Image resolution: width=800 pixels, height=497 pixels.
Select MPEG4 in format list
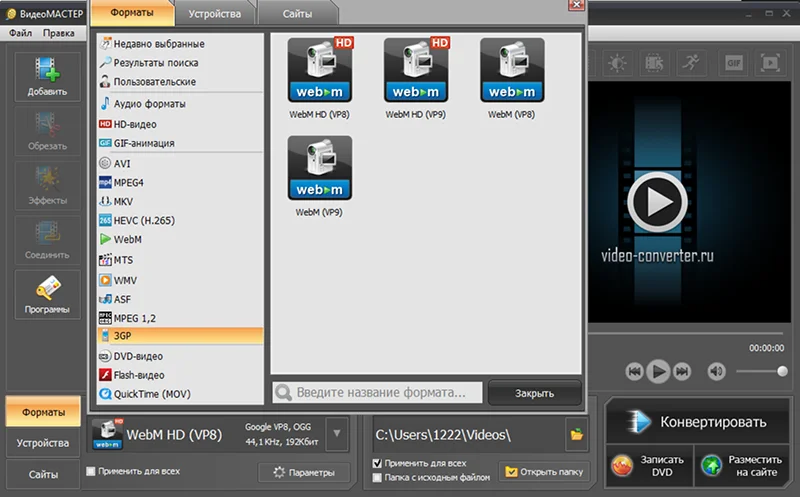(180, 182)
